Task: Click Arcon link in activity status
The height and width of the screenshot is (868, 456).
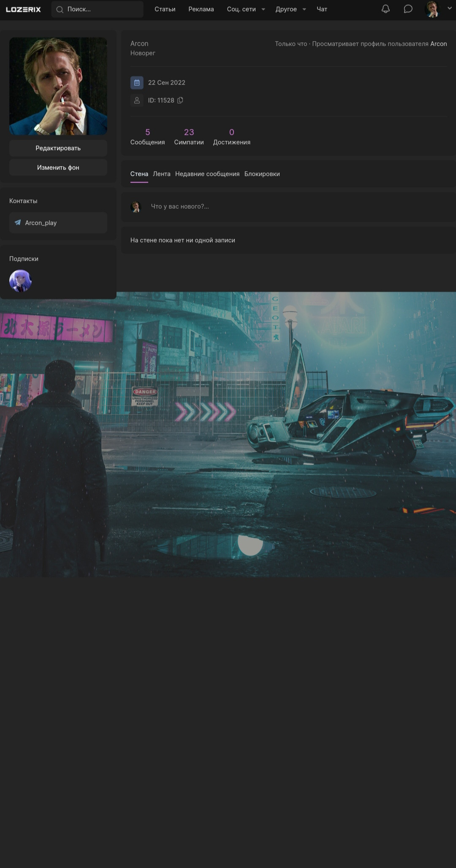Action: (x=439, y=44)
